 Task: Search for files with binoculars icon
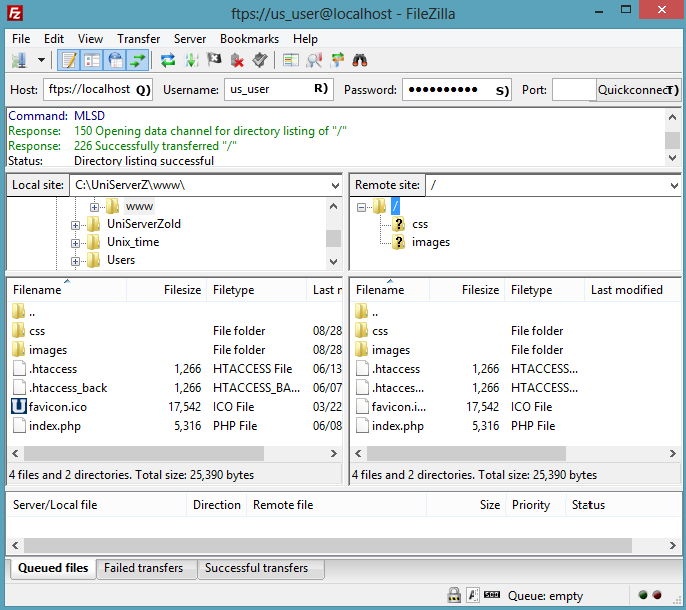tap(360, 60)
